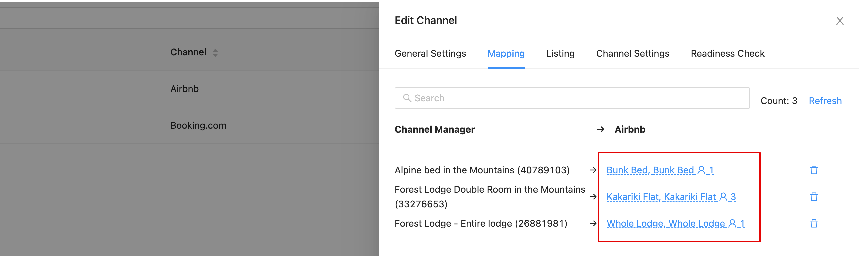Click the Edit Channel title

tap(426, 21)
